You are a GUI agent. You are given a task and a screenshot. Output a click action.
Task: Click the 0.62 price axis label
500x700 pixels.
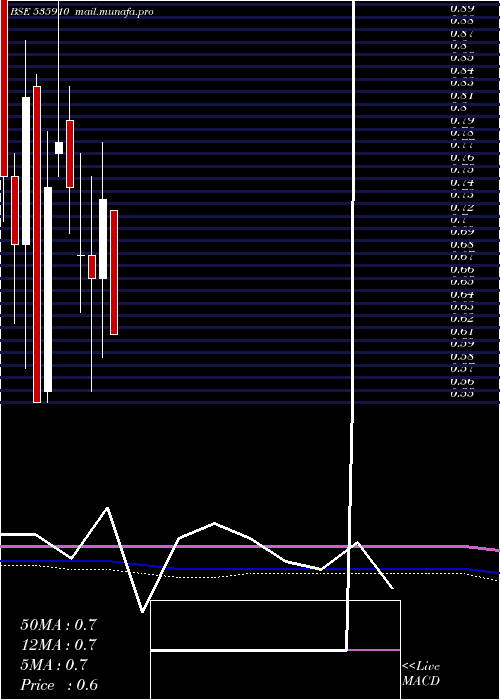click(x=462, y=319)
